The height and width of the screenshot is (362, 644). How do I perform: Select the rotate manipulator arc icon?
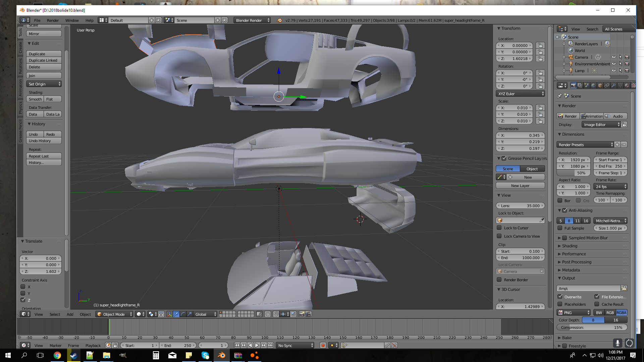coord(183,314)
